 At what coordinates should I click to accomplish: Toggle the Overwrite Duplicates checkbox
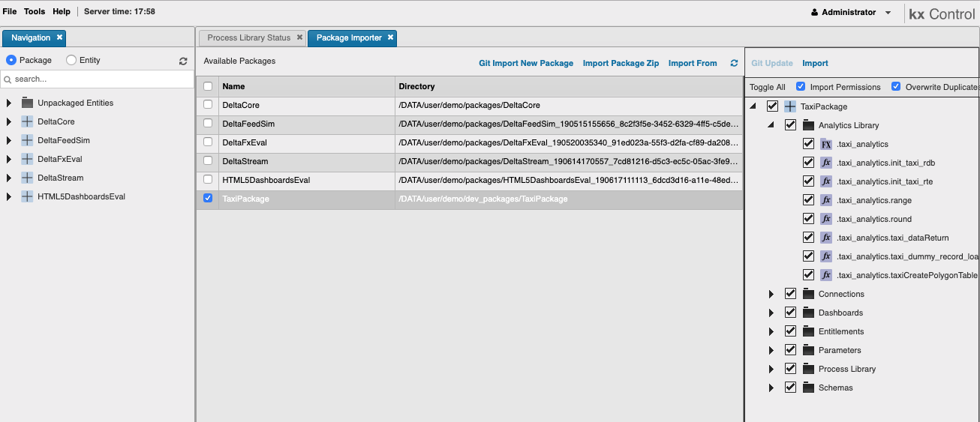click(896, 87)
